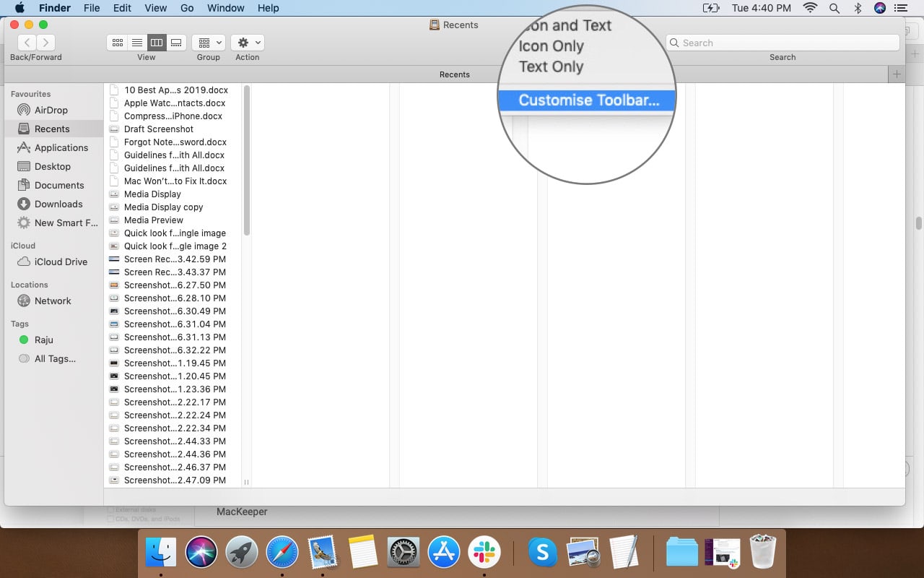Click the Back navigation button
924x578 pixels.
click(27, 42)
